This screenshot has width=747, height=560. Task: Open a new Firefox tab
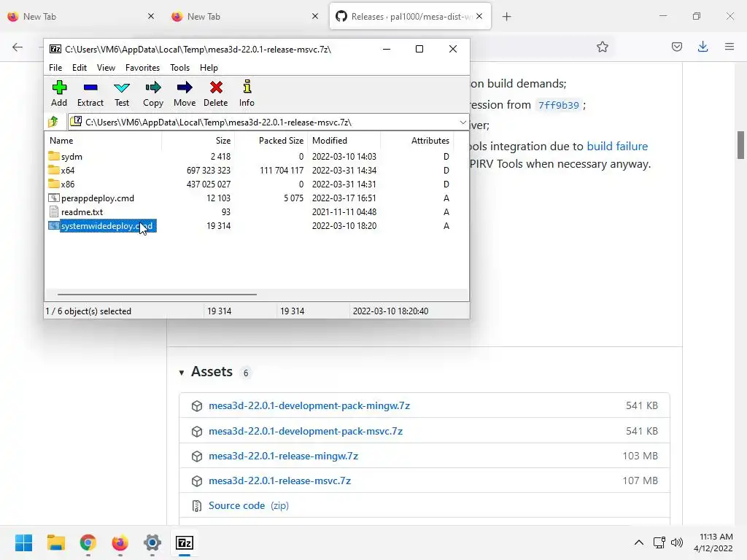pos(506,17)
